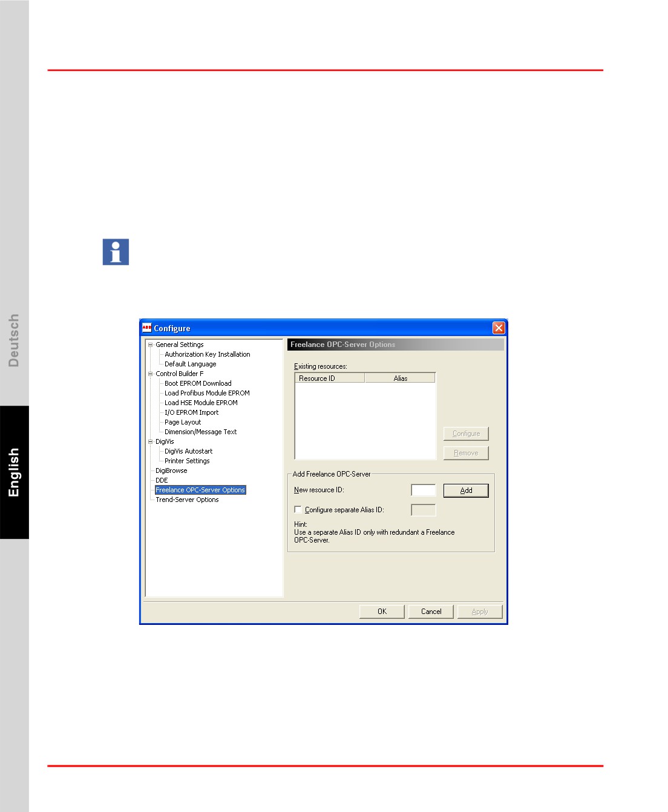Click the 'Add Freelance OPC-Server' group label
The width and height of the screenshot is (668, 812).
point(332,474)
